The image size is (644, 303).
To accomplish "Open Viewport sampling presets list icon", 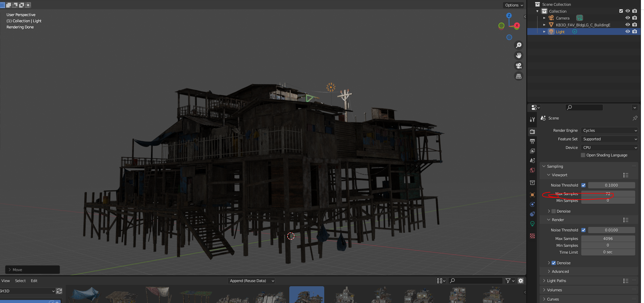I will [x=626, y=175].
